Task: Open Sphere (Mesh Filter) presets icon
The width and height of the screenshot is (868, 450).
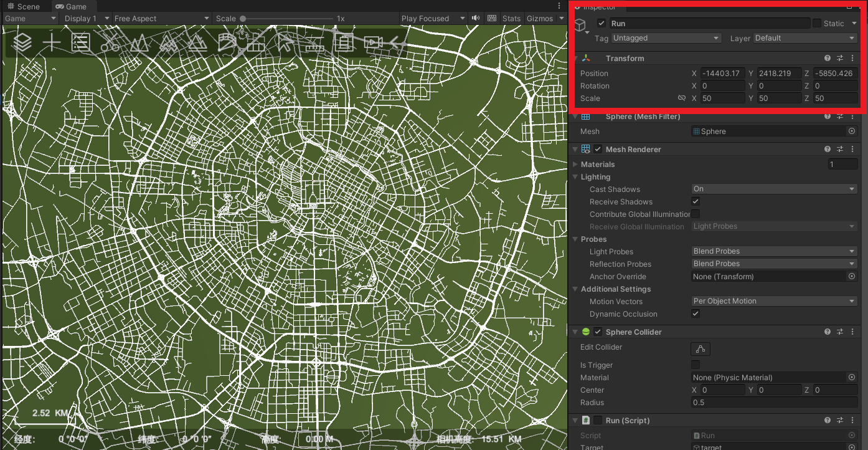Action: pos(840,117)
